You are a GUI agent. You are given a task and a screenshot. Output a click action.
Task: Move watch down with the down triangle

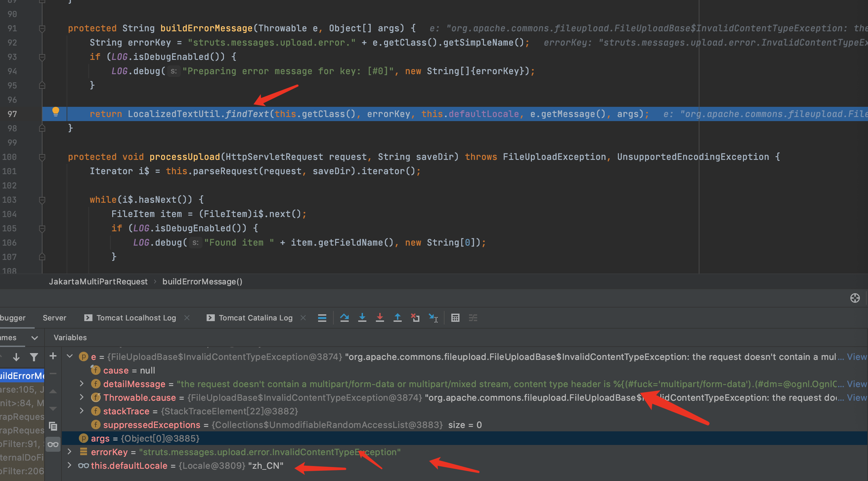click(x=53, y=409)
